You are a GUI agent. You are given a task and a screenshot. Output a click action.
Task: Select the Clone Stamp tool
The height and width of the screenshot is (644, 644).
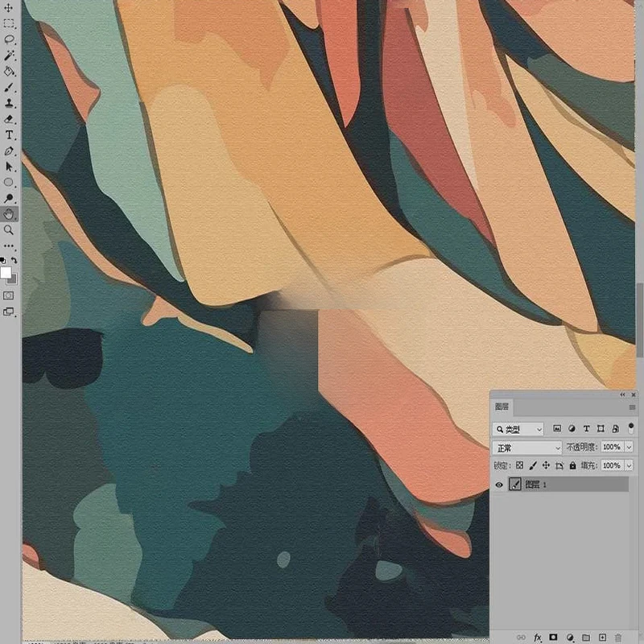click(x=8, y=103)
